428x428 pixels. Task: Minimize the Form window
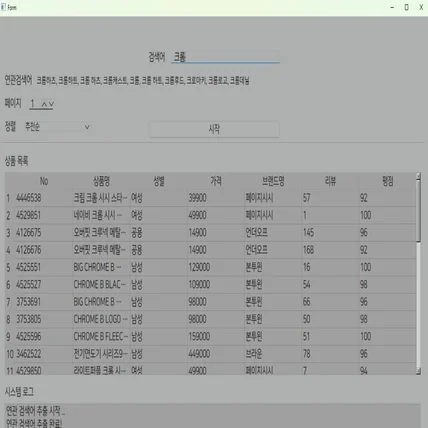(x=392, y=7)
